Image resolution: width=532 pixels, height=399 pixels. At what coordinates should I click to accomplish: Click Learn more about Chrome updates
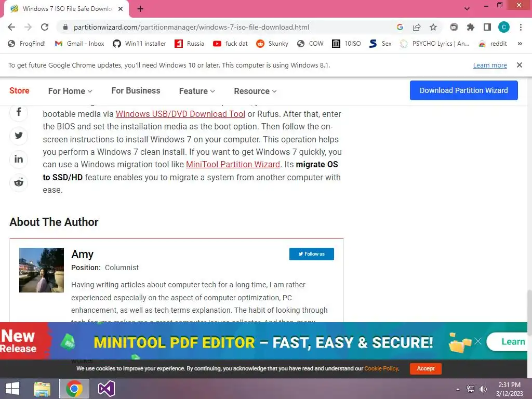click(x=490, y=65)
